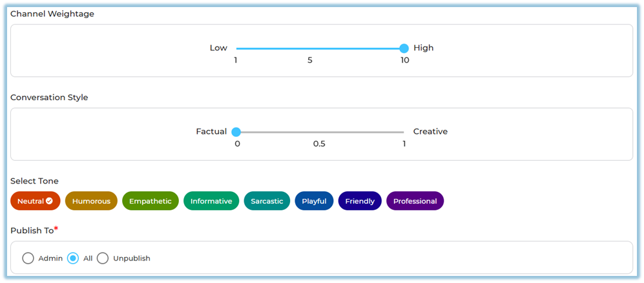Select the Professional tone
The height and width of the screenshot is (283, 644).
tap(415, 201)
